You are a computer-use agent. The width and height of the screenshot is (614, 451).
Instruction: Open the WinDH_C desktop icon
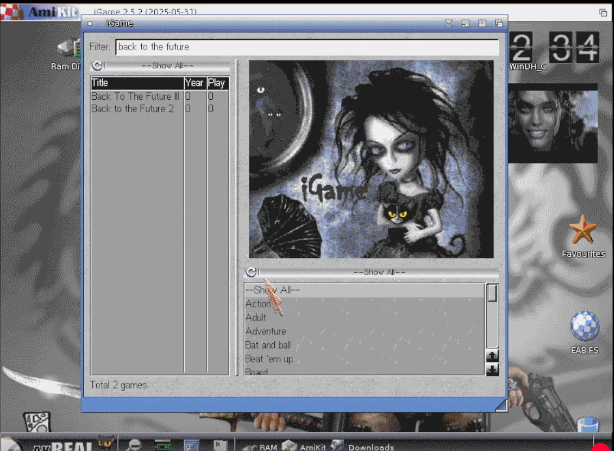pyautogui.click(x=527, y=67)
